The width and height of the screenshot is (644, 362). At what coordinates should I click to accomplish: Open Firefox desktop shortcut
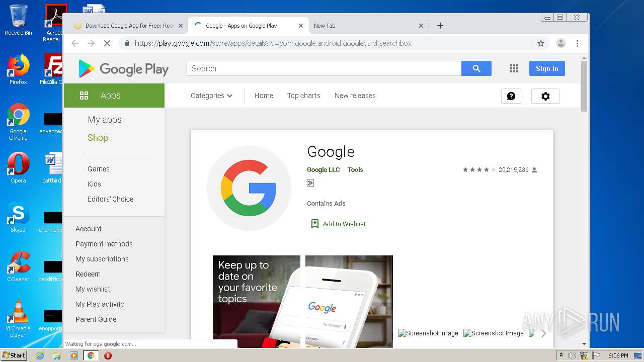click(18, 69)
